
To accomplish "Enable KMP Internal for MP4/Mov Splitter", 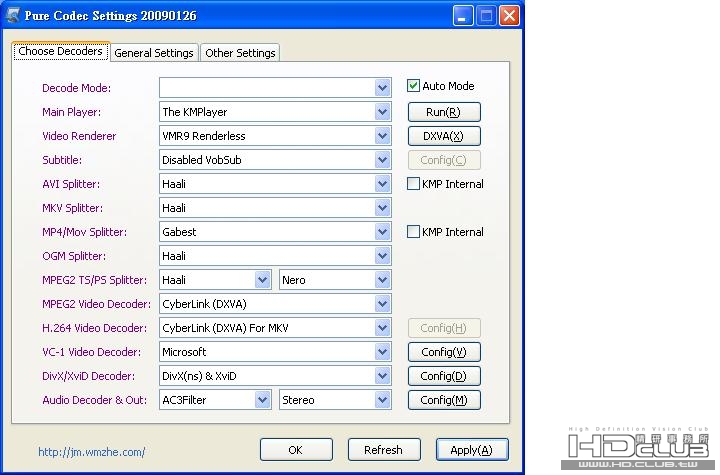I will pos(413,232).
